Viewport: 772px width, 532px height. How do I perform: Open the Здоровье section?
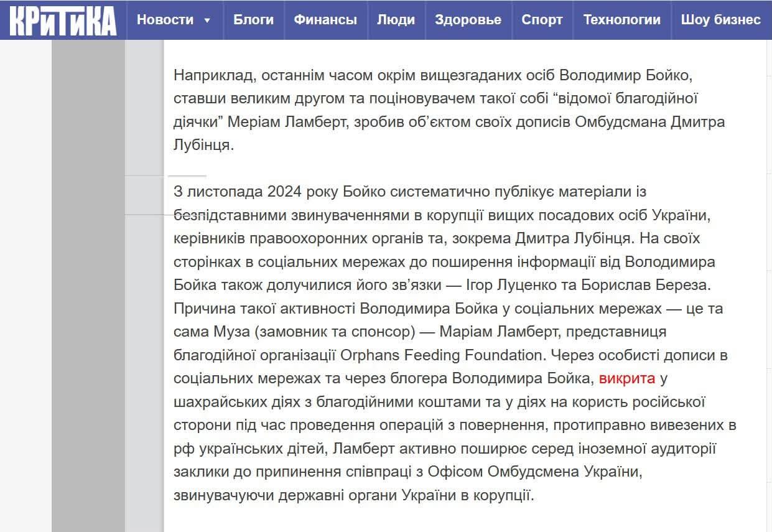[468, 20]
